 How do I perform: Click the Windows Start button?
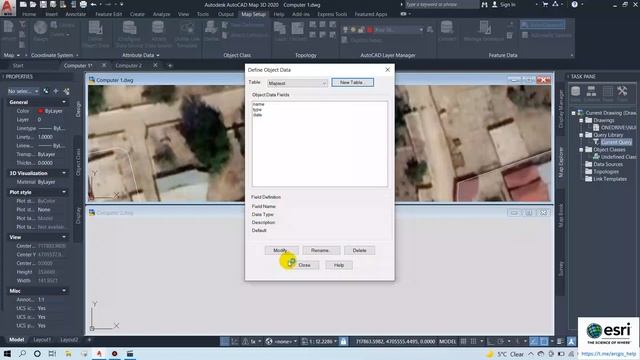click(7, 353)
